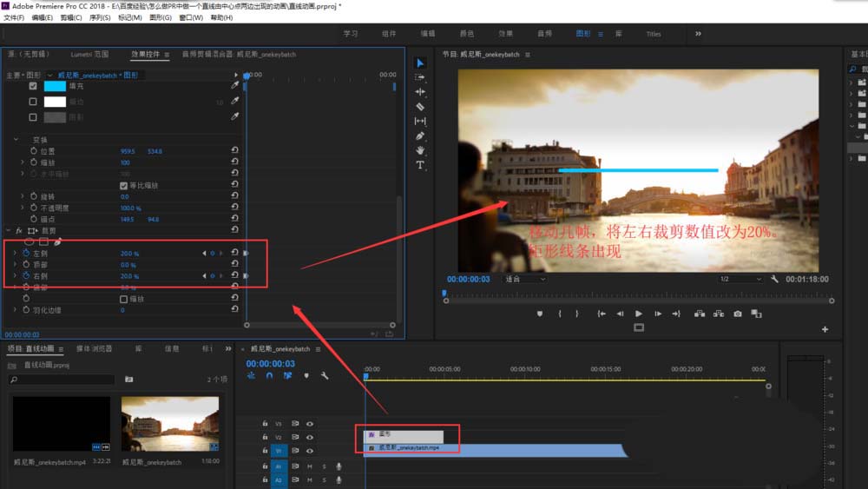Open the 文件(F) menu
This screenshot has width=868, height=489.
[x=14, y=17]
